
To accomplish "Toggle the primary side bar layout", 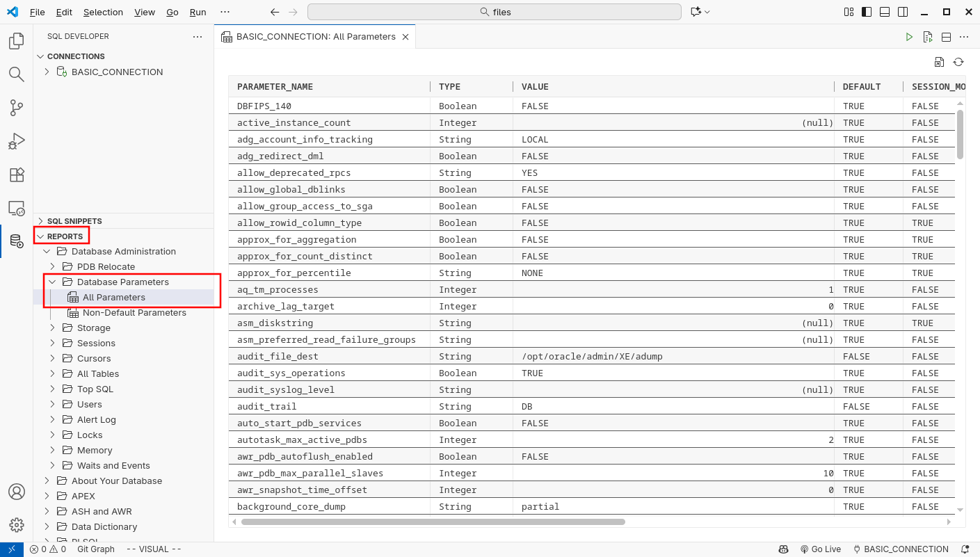I will pos(867,12).
